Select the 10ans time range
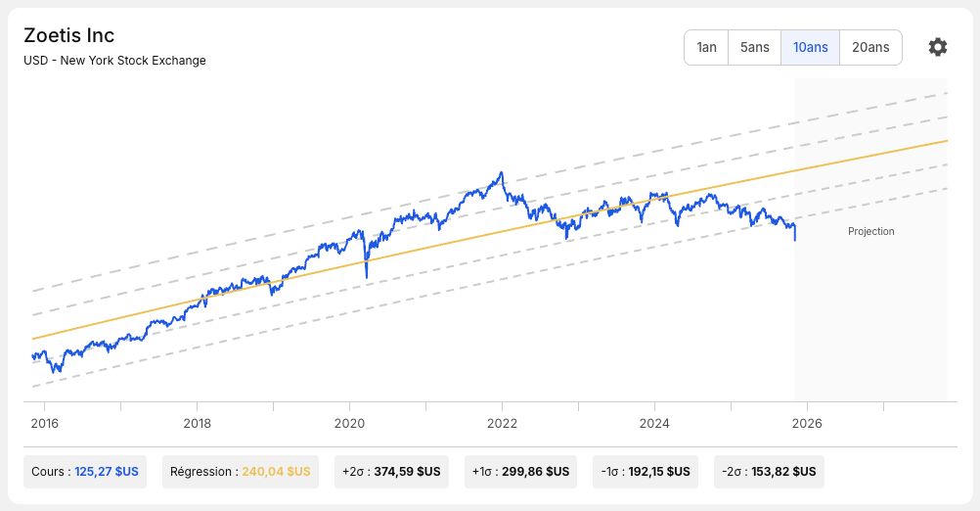The width and height of the screenshot is (980, 511). (x=810, y=48)
